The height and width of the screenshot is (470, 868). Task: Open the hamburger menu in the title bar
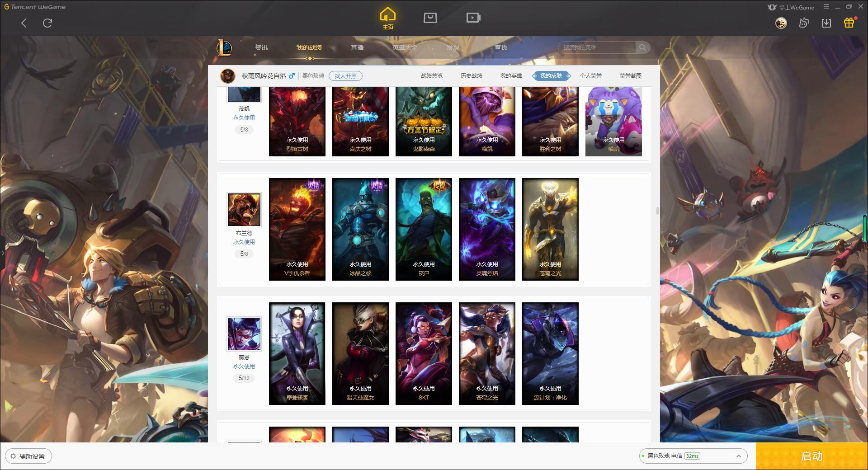coord(826,7)
